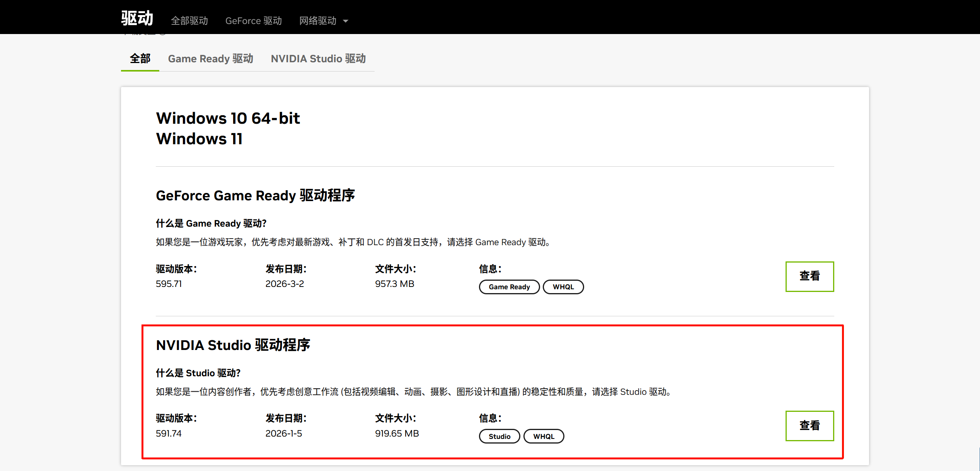The image size is (980, 471).
Task: Click the caret arrow beside 网络驱动
Action: coord(346,21)
